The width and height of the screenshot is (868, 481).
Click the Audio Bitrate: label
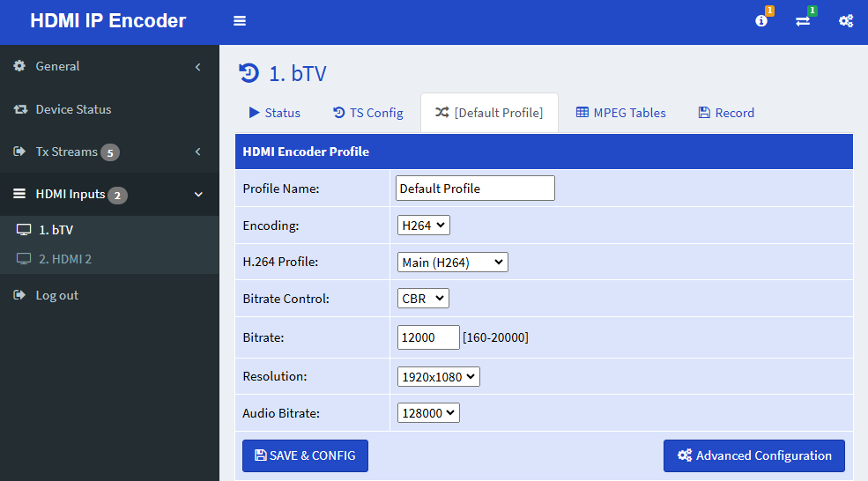coord(281,413)
